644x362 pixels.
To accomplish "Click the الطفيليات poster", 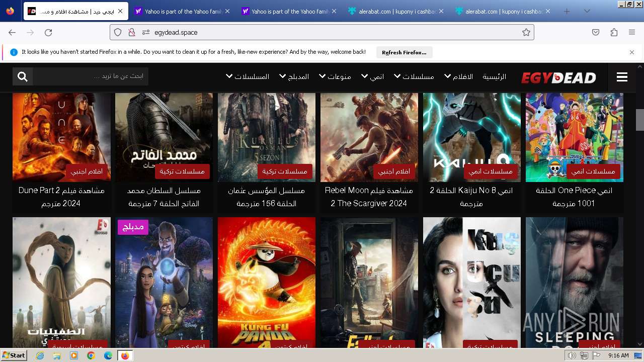I will point(61,282).
